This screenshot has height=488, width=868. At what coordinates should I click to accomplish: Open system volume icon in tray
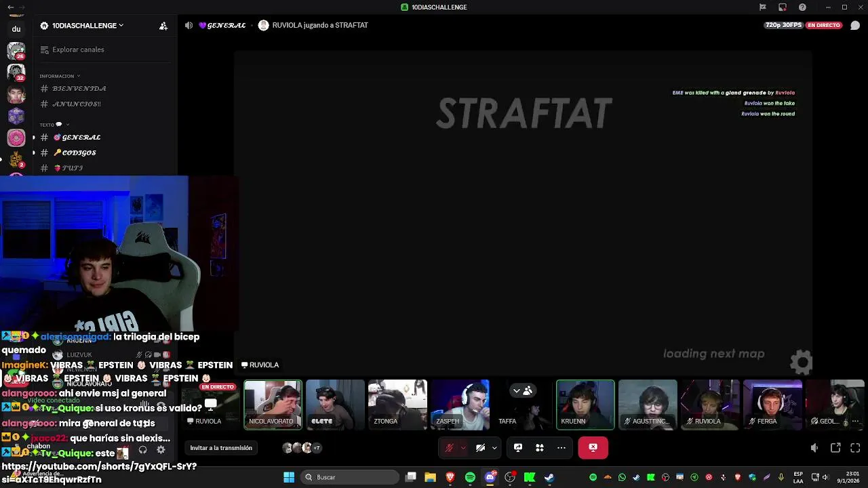click(825, 477)
